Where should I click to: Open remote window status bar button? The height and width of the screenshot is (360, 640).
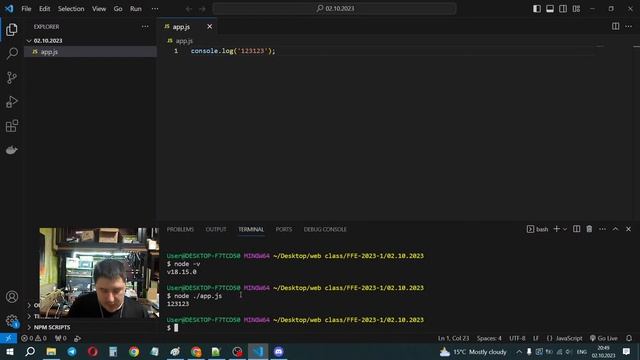click(x=8, y=338)
